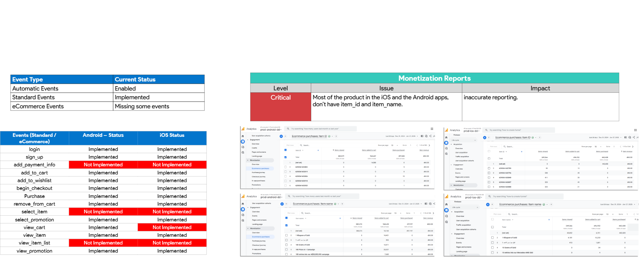
Task: Click 'Missing some events' status cell
Action: tap(159, 106)
